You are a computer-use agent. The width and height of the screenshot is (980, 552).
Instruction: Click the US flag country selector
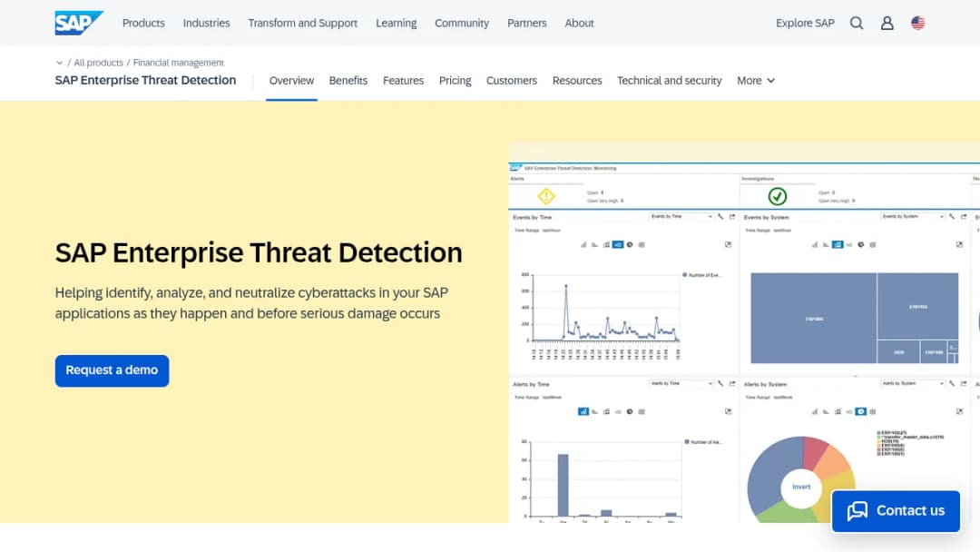(917, 23)
